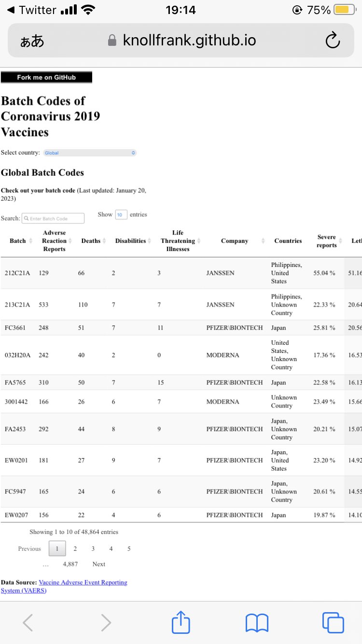Sort by Disabilities column arrows
Image resolution: width=362 pixels, height=644 pixels.
pos(149,241)
